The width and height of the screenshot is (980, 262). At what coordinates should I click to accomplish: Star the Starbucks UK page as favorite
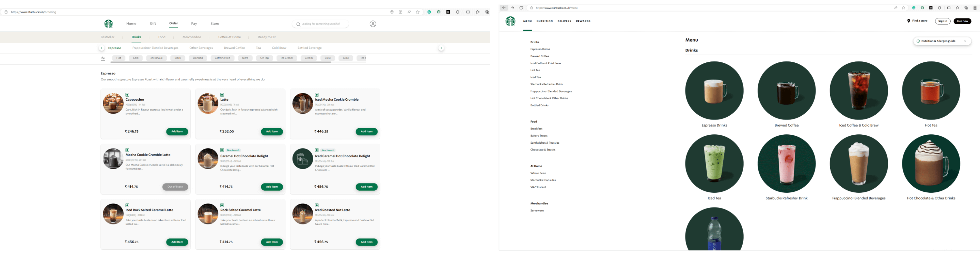[903, 8]
